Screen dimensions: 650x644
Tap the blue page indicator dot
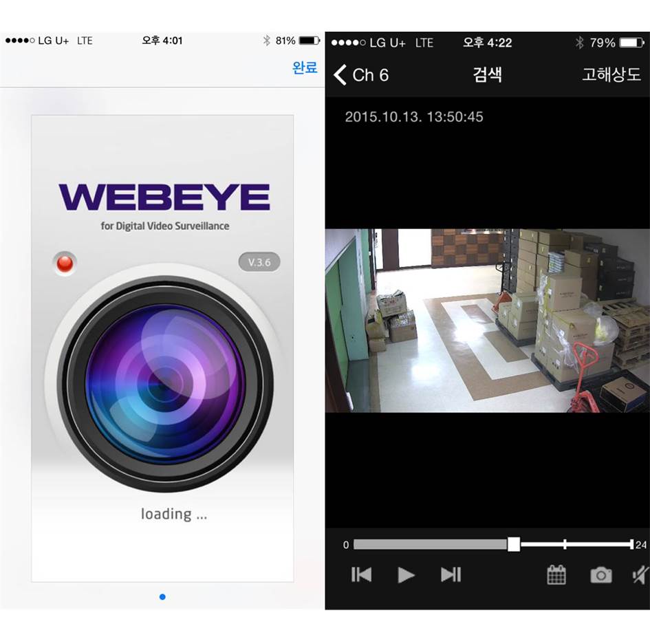(162, 597)
